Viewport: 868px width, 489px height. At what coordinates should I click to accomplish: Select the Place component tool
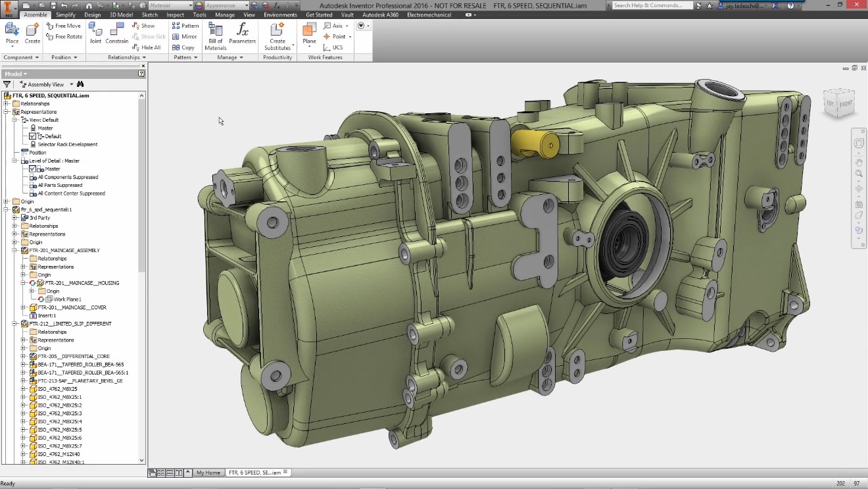tap(12, 34)
